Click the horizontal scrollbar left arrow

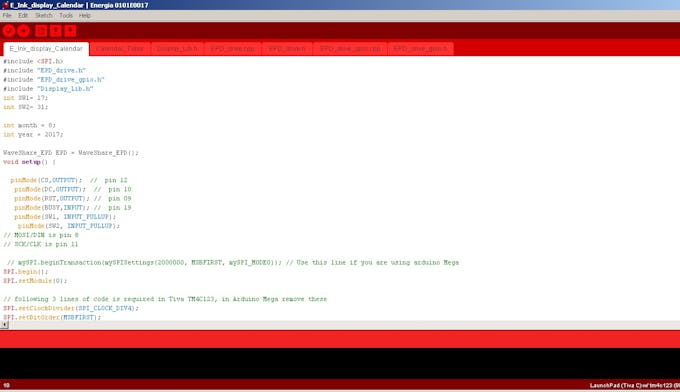(4, 325)
